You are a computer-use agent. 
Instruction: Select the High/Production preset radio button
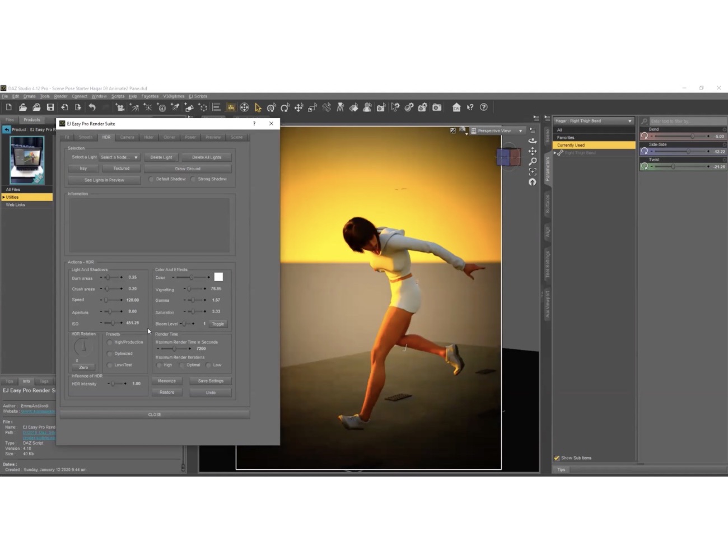click(110, 342)
